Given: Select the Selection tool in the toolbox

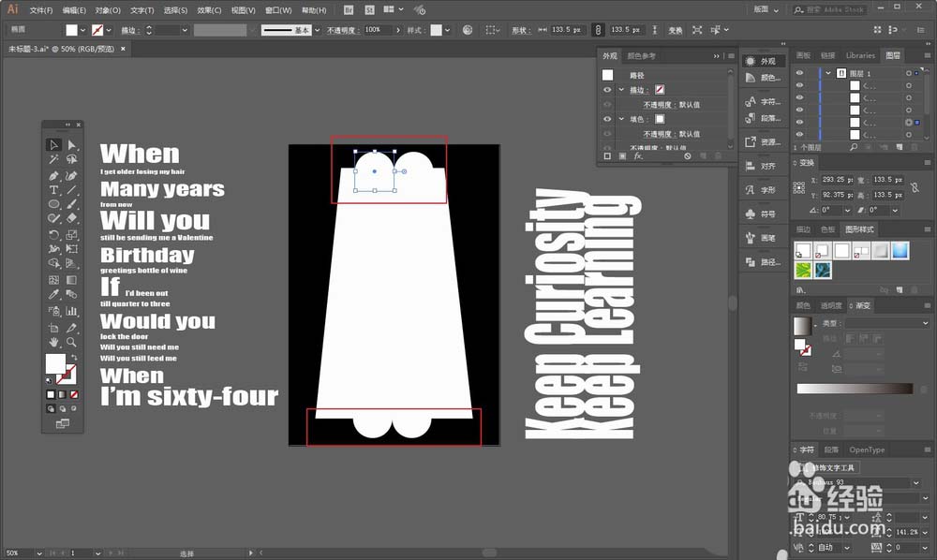Looking at the screenshot, I should point(54,144).
